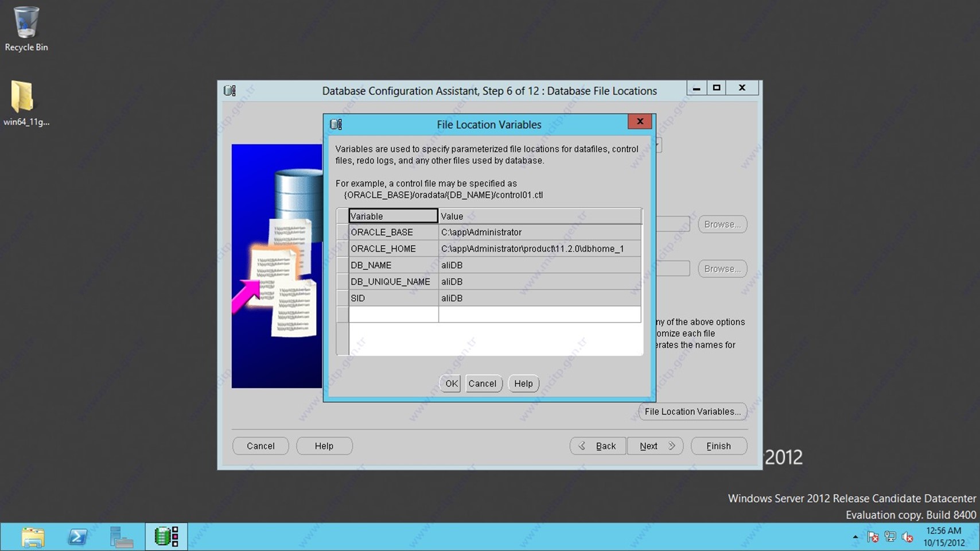Proceed with Next in the wizard
Screen dimensions: 980x551
pyautogui.click(x=655, y=446)
